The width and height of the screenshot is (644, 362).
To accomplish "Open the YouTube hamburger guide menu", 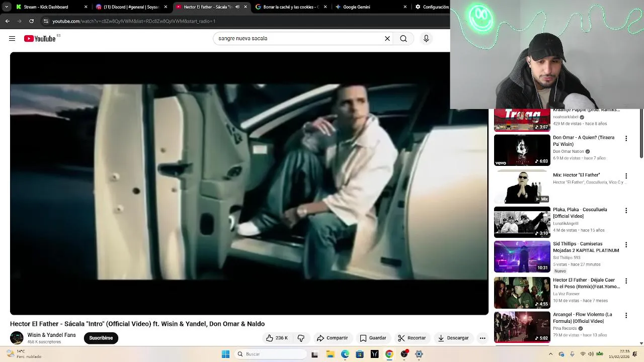I will coord(12,39).
